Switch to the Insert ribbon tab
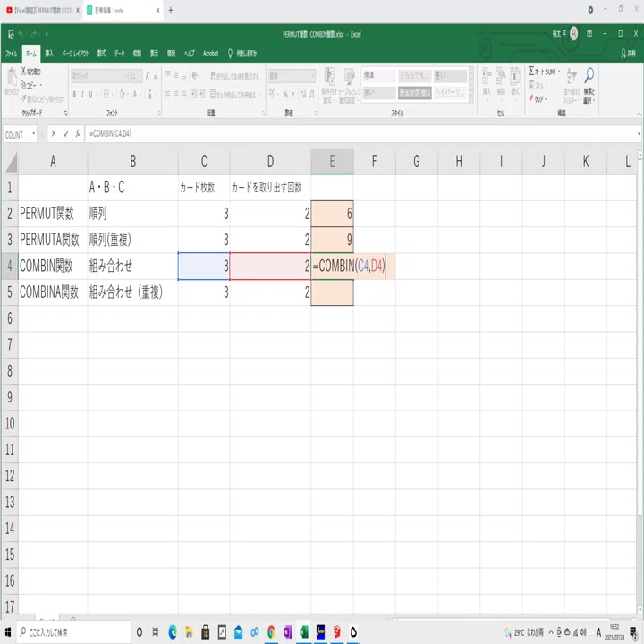Viewport: 644px width, 644px height. pos(49,54)
